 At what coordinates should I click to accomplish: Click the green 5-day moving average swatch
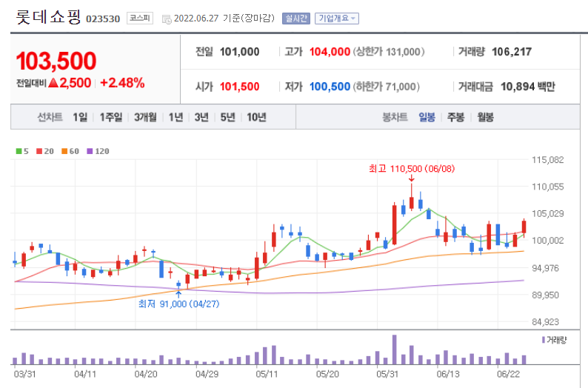pos(19,151)
